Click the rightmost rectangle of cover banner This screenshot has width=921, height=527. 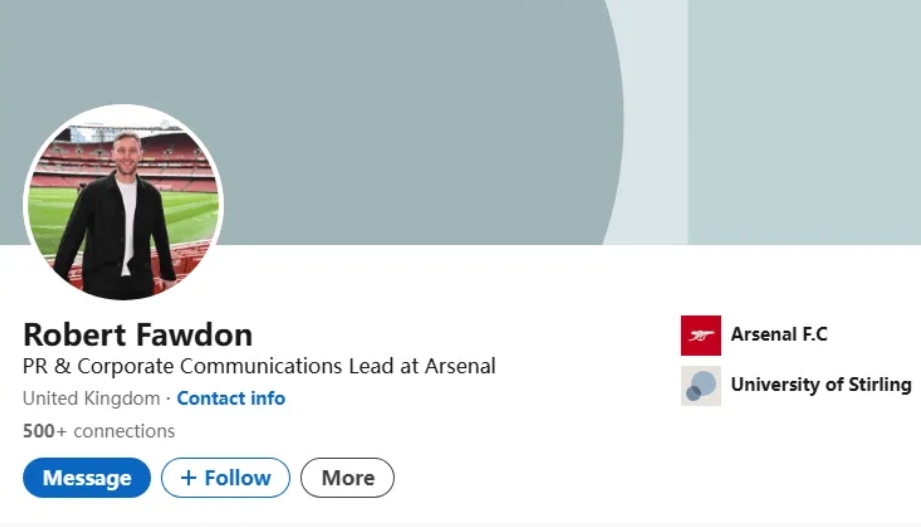click(x=804, y=120)
